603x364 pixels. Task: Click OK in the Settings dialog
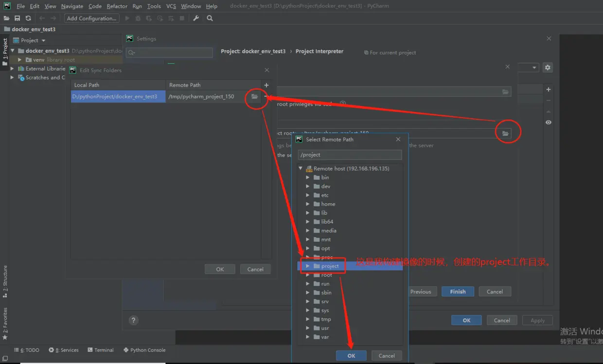[x=466, y=320]
